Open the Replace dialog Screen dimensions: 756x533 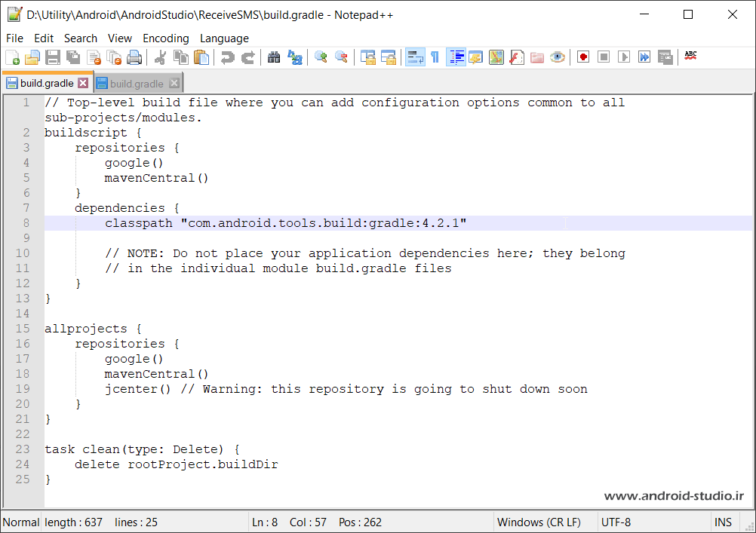point(295,57)
